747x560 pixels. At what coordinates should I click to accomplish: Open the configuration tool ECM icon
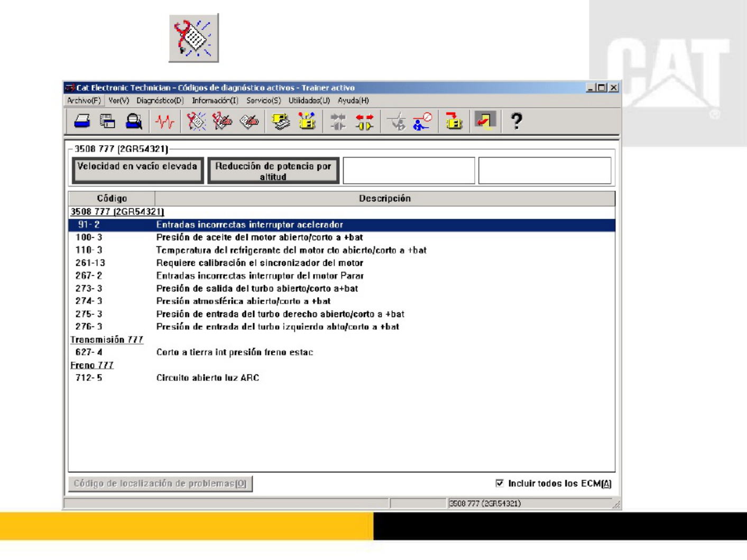307,122
